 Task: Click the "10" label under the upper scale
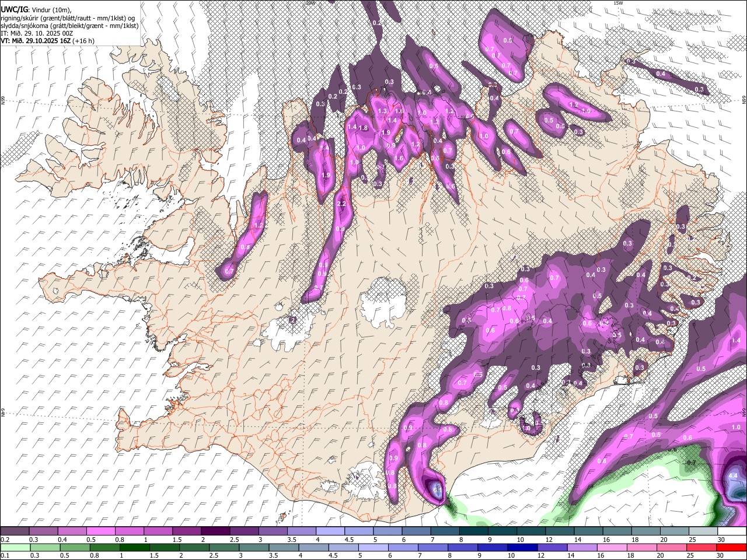(520, 540)
